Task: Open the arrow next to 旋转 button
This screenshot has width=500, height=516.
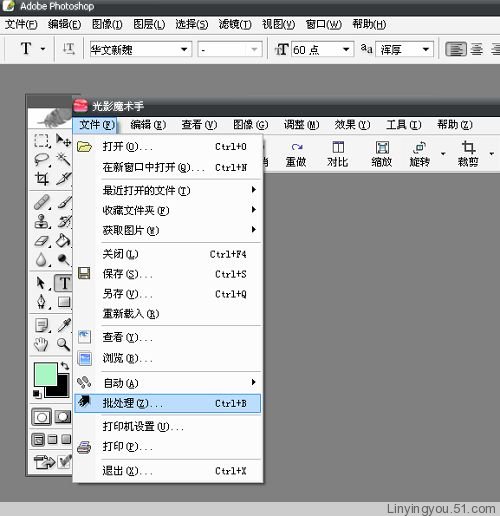Action: point(443,154)
